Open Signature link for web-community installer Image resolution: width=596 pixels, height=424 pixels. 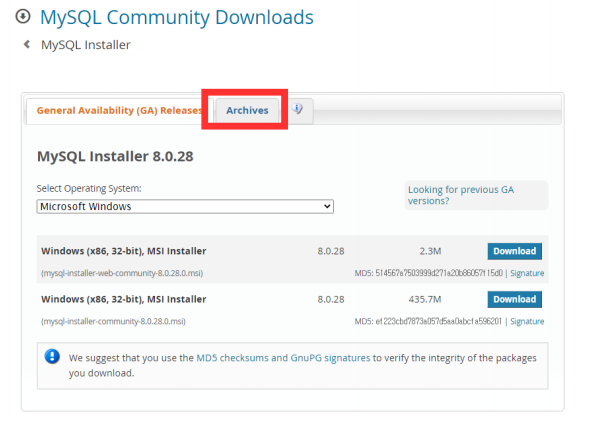(x=527, y=273)
